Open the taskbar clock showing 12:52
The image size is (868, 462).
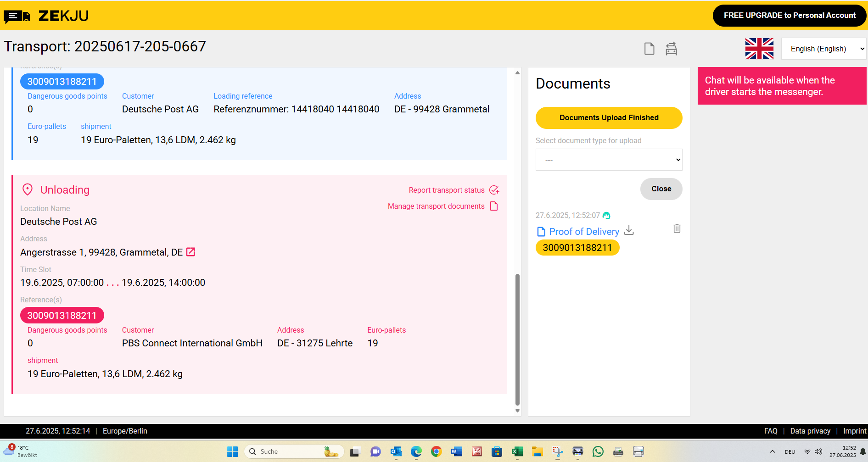click(x=842, y=451)
